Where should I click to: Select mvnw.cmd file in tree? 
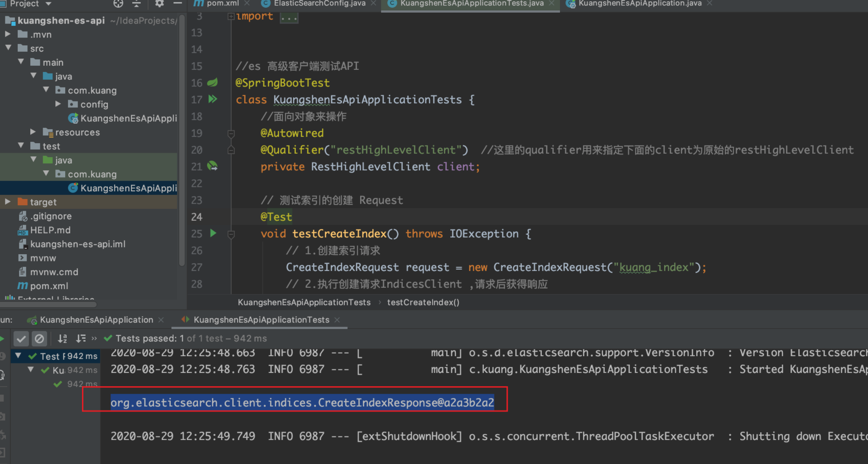pos(54,272)
